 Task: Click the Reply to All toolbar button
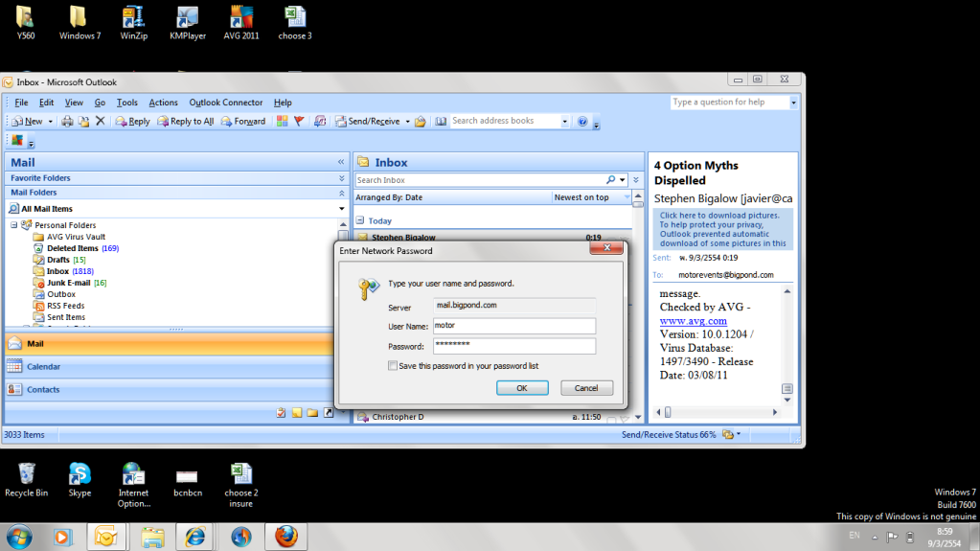(186, 122)
